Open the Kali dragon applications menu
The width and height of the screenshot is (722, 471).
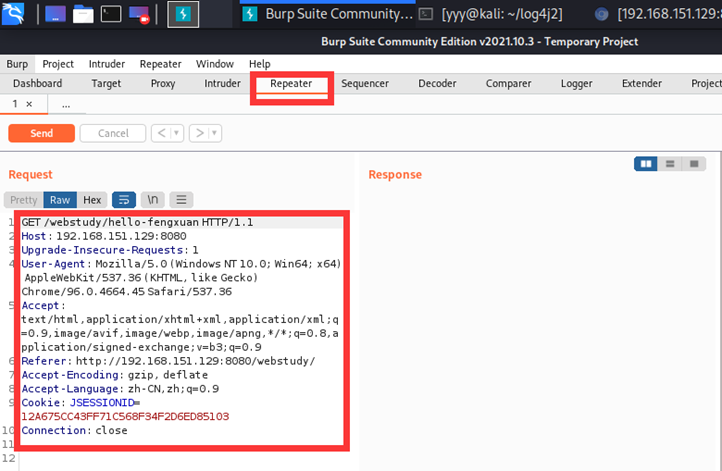click(x=13, y=13)
